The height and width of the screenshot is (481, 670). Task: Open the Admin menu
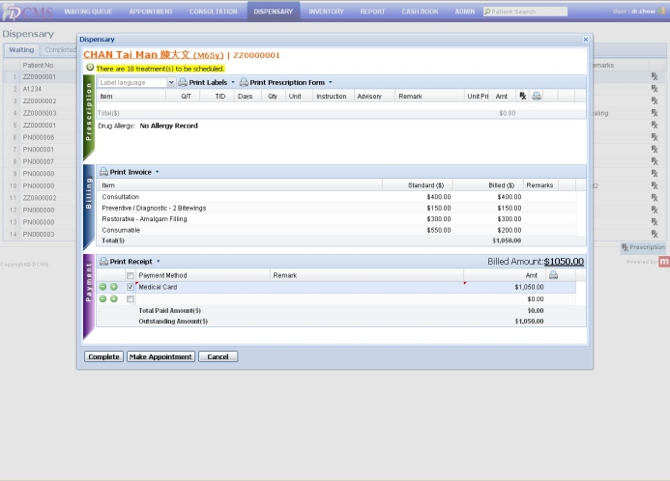coord(465,12)
